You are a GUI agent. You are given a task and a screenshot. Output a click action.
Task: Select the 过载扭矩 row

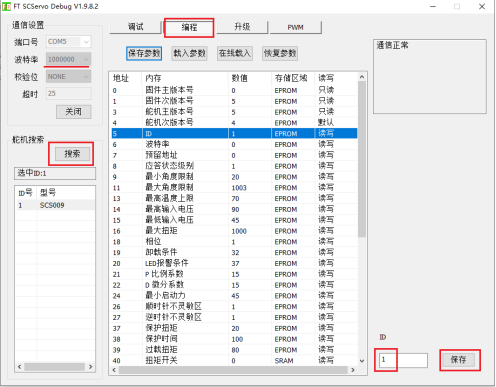click(x=234, y=350)
